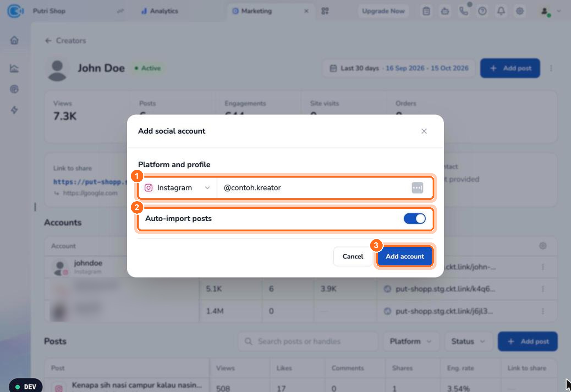Viewport: 571px width, 392px height.
Task: Open the analytics chart icon in the sidebar
Action: pyautogui.click(x=14, y=68)
